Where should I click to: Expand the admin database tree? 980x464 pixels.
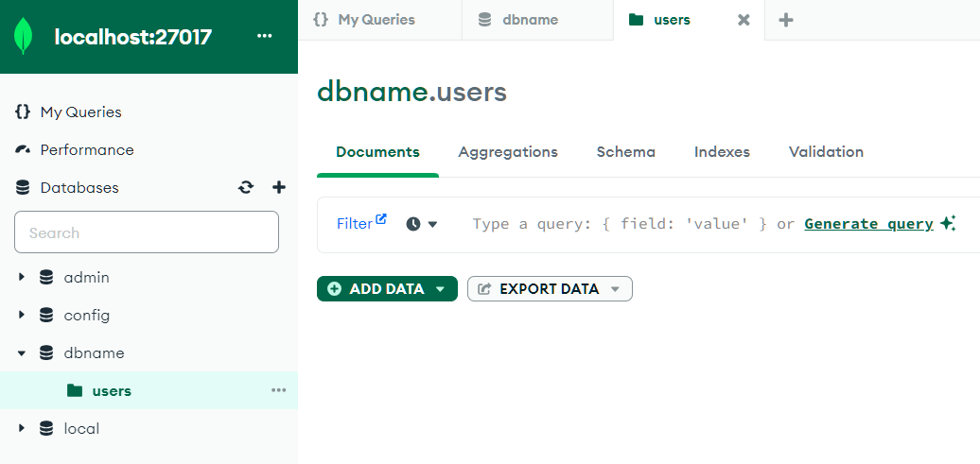(x=22, y=278)
